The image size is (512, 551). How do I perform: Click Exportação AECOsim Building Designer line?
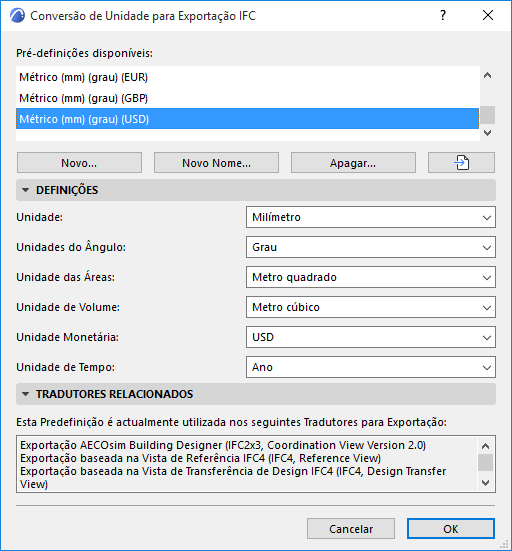click(223, 445)
